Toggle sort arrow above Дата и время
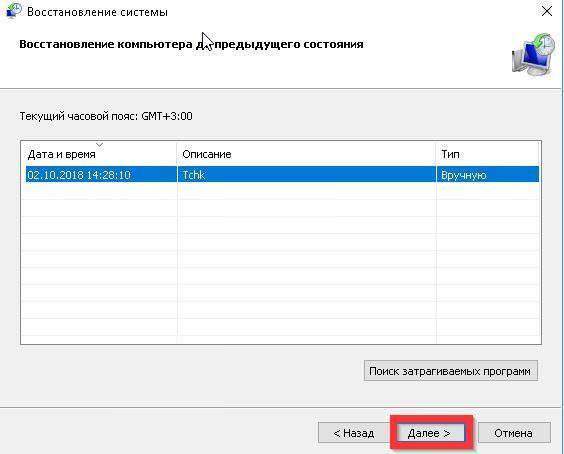 tap(100, 145)
